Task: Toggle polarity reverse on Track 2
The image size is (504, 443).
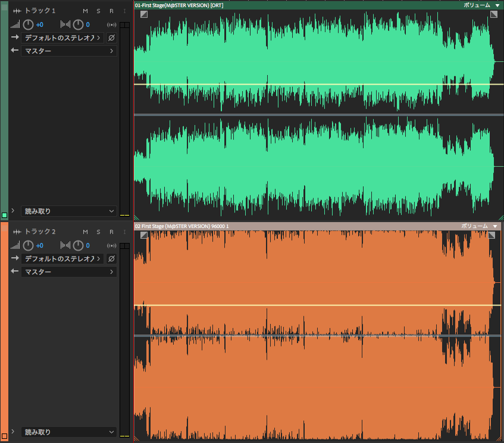Action: click(111, 259)
